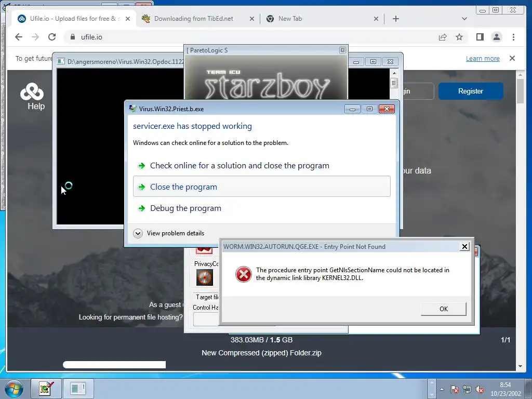The image size is (532, 399).
Task: Click the share page icon
Action: pyautogui.click(x=443, y=37)
